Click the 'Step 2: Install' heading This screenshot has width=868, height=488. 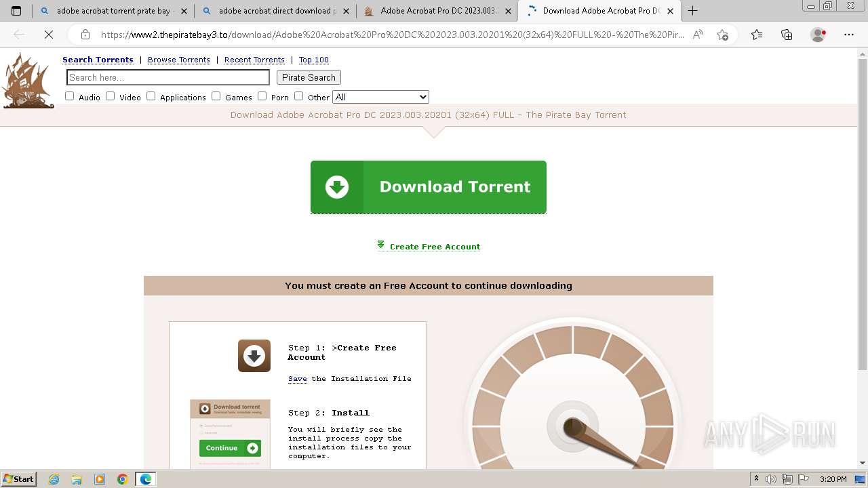point(329,413)
